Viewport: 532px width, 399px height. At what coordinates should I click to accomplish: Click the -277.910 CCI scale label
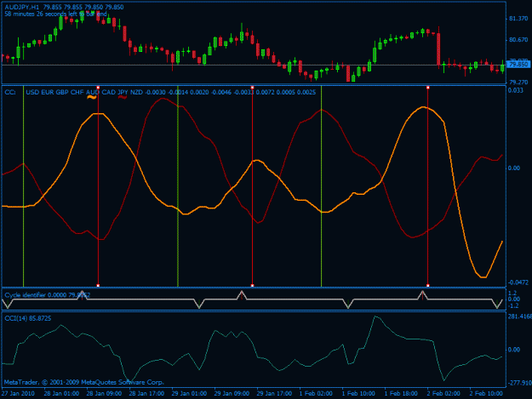[519, 383]
